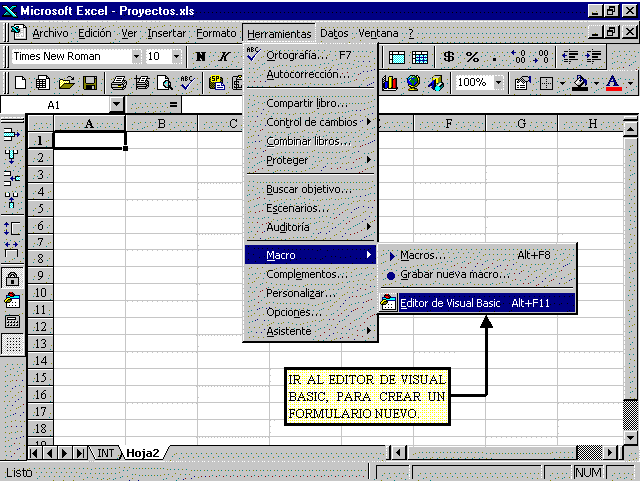This screenshot has width=640, height=481.
Task: Click the Insert Columns icon in the left toolbar
Action: coord(12,156)
